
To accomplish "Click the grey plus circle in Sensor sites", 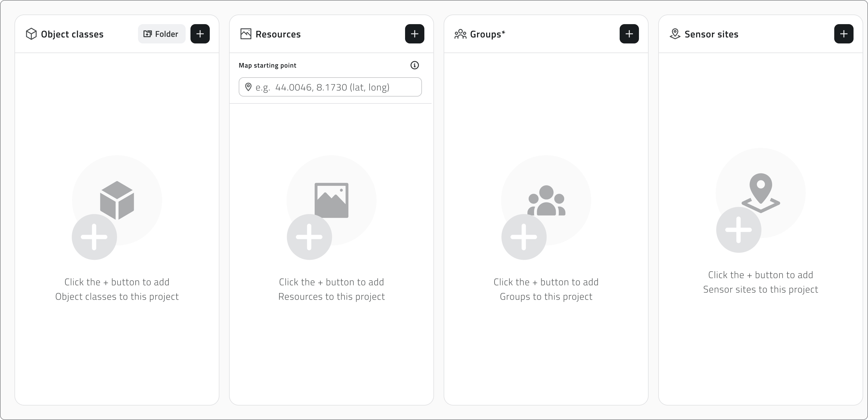I will tap(739, 230).
